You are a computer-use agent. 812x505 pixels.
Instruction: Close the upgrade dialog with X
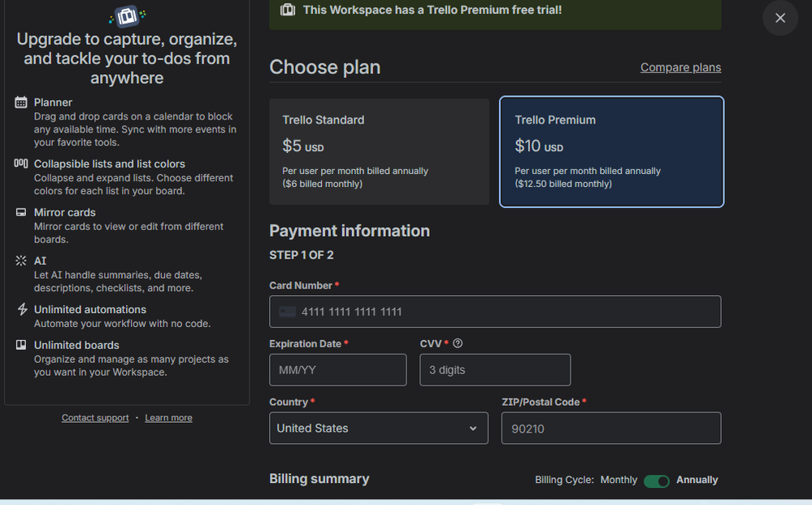(780, 18)
